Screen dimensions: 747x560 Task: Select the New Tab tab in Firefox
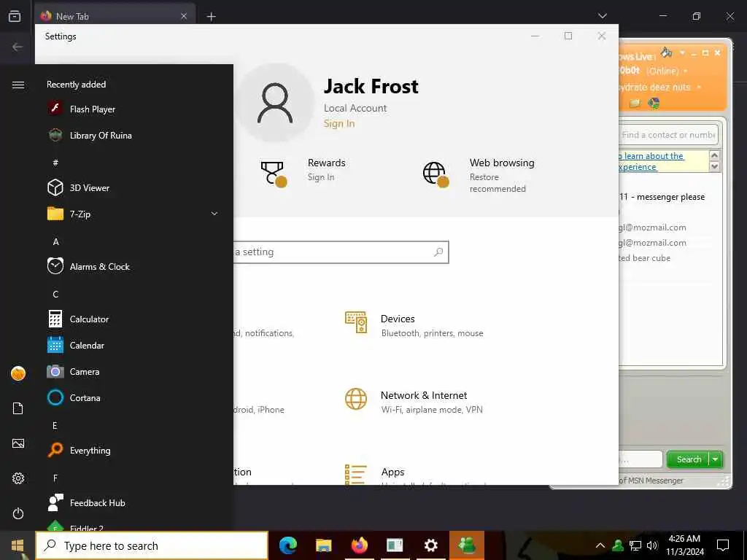115,16
